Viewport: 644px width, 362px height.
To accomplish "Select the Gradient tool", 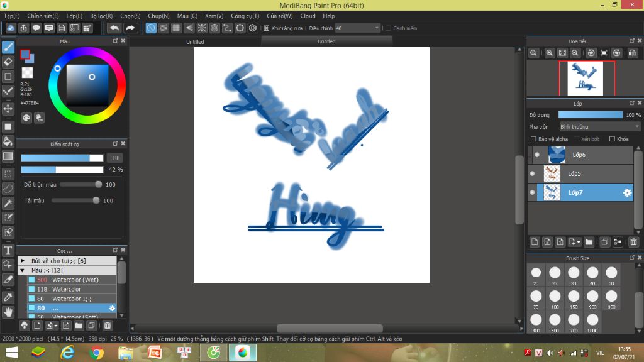I will tap(8, 156).
